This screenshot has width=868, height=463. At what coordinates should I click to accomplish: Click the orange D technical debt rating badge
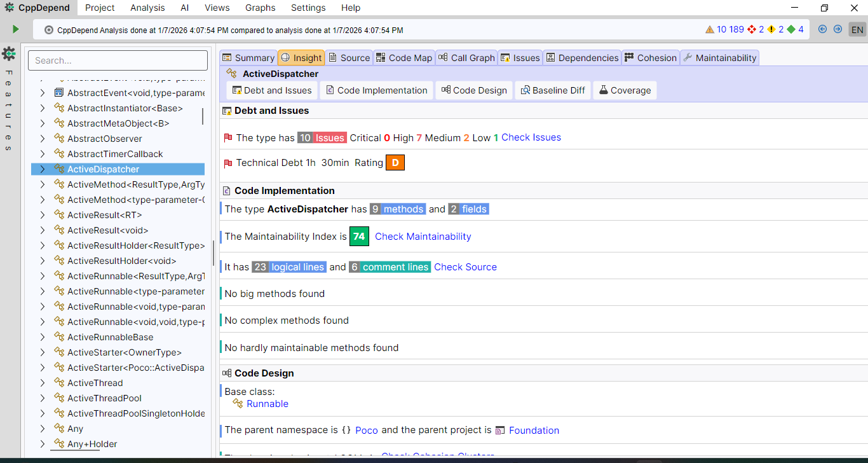pos(395,162)
